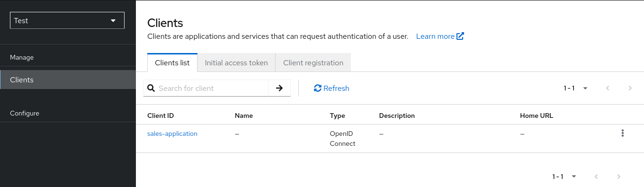Click the Type column header
The height and width of the screenshot is (187, 644).
click(338, 116)
